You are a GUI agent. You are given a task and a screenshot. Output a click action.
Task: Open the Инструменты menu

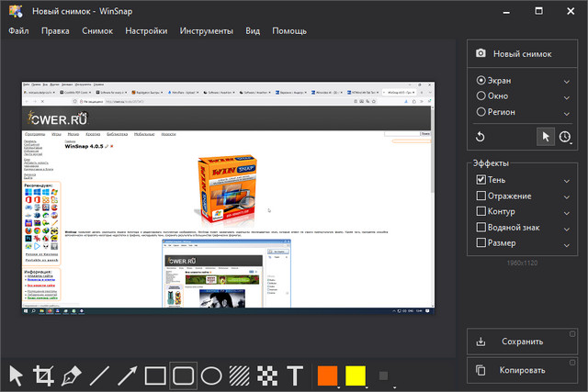tap(206, 31)
